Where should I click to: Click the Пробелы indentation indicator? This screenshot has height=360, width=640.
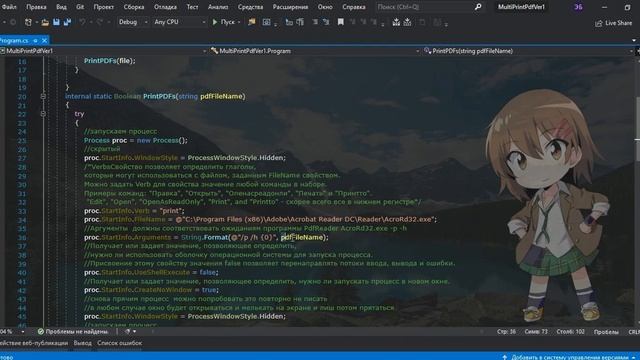[x=606, y=332]
